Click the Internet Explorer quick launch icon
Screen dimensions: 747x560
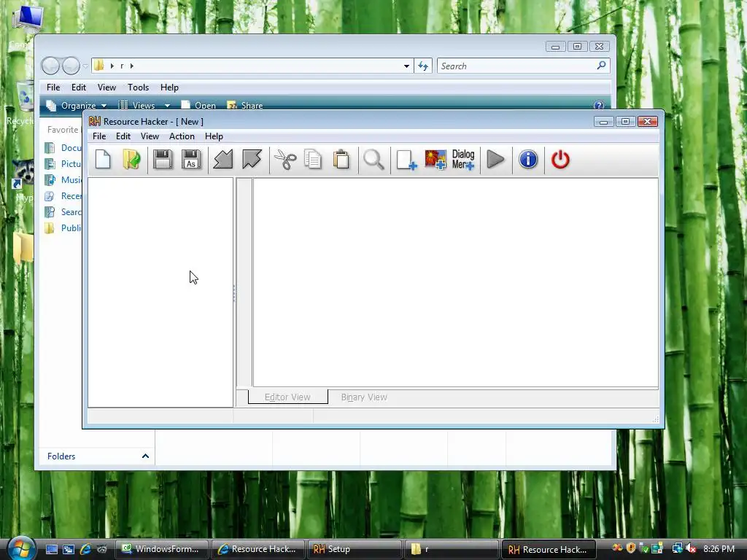click(85, 549)
